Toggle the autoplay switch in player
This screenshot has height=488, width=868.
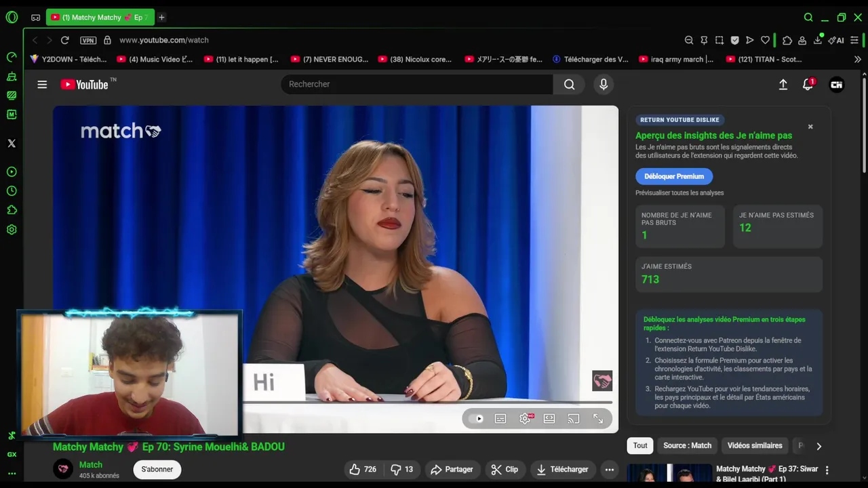[476, 419]
